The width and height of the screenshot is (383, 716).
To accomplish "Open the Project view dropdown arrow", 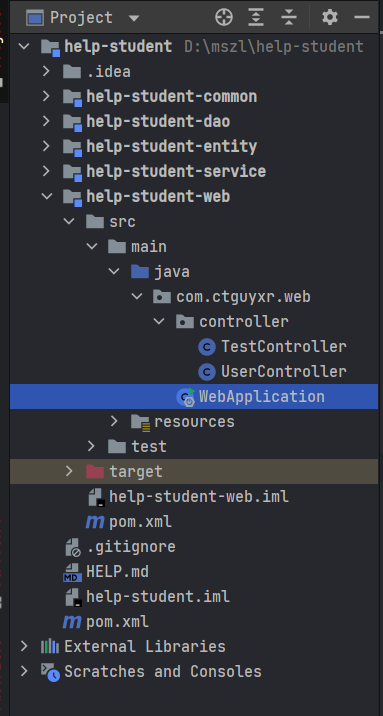I will point(134,18).
